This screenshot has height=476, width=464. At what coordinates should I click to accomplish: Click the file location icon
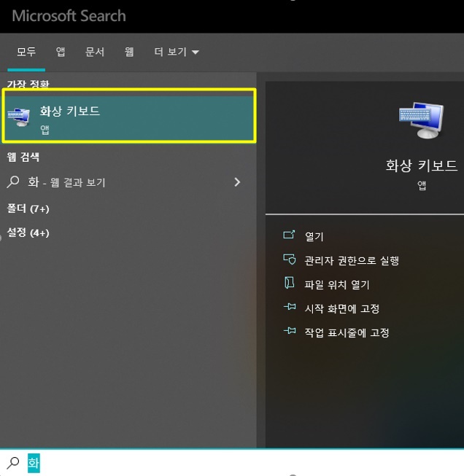tap(289, 282)
